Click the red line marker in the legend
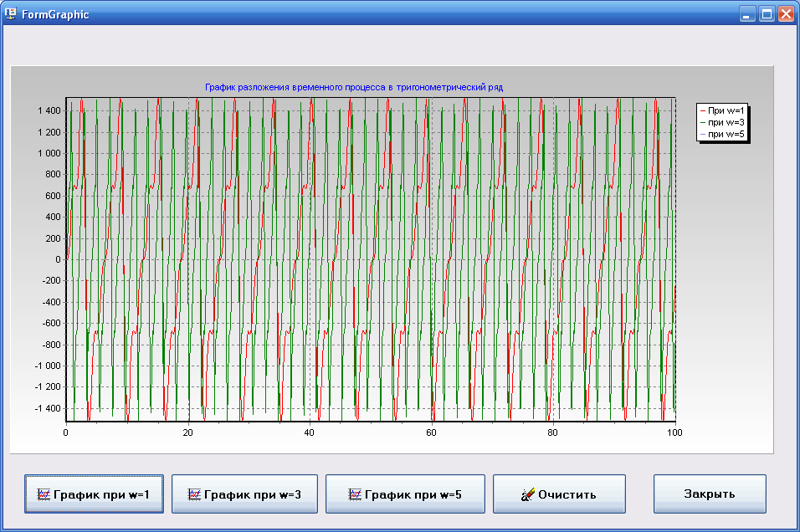800x532 pixels. pyautogui.click(x=703, y=110)
